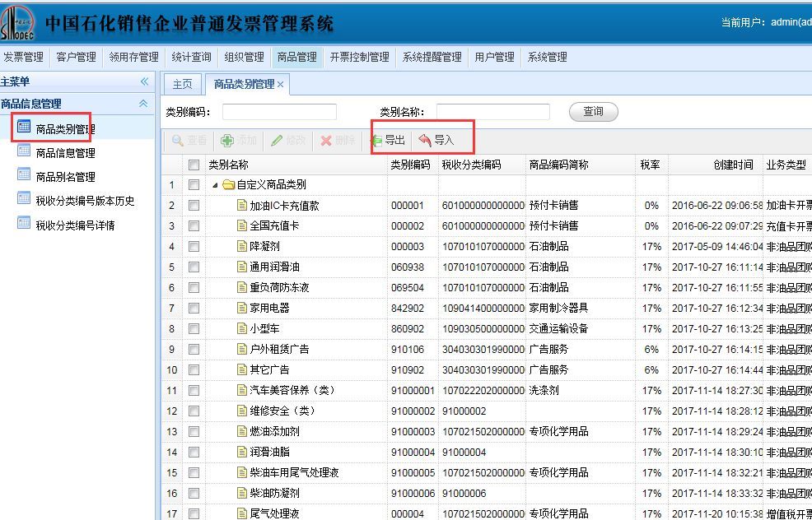Check the 其它广告 row checkbox
This screenshot has width=812, height=520.
pos(194,370)
